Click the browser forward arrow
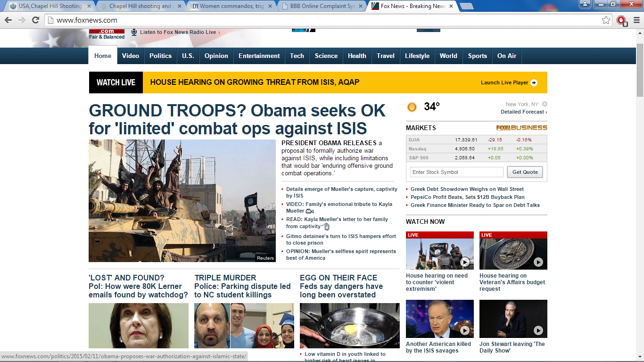Image resolution: width=644 pixels, height=362 pixels. tap(22, 20)
